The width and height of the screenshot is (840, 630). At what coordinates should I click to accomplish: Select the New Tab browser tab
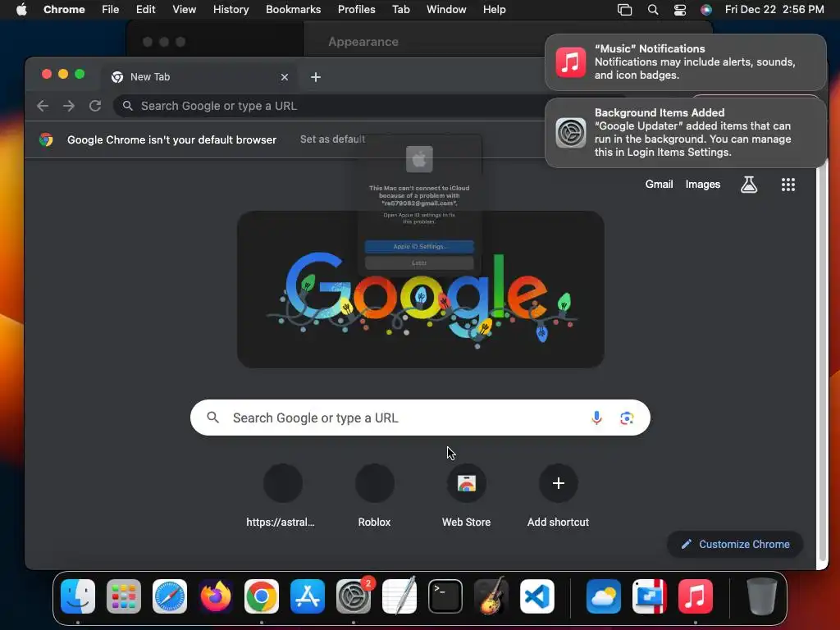point(199,77)
